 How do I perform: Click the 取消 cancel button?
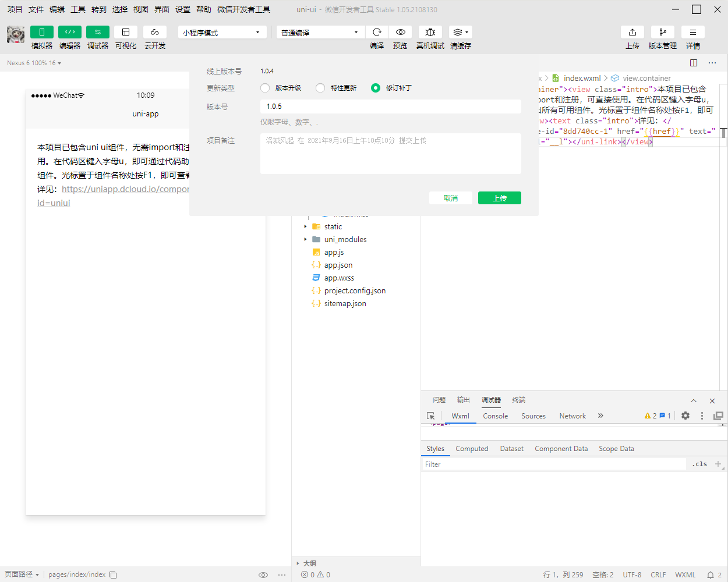pos(451,198)
